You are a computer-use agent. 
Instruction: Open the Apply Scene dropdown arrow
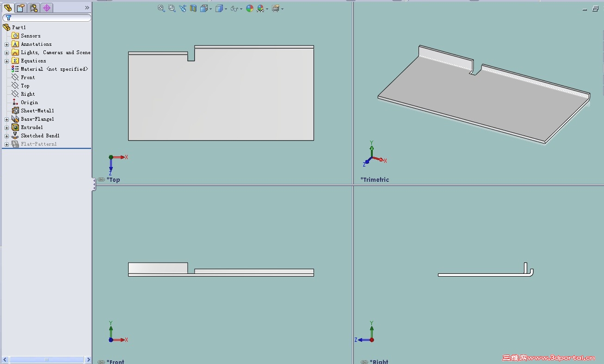267,9
